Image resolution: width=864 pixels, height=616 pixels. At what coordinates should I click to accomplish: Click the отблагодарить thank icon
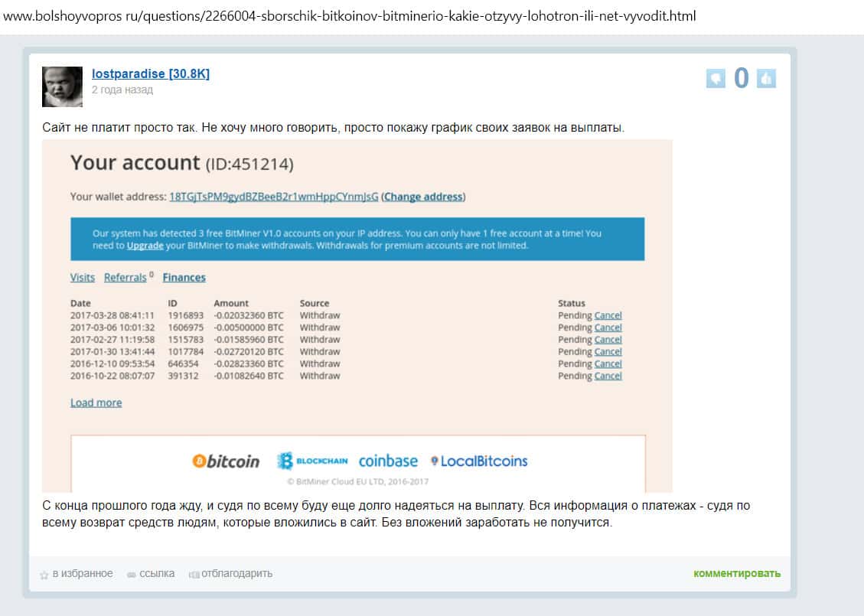tap(194, 575)
